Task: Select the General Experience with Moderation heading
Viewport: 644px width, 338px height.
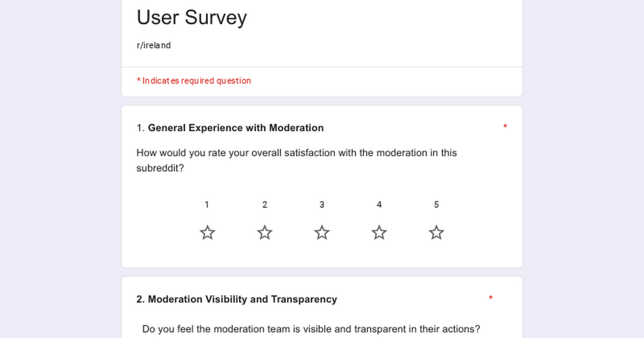Action: tap(236, 128)
